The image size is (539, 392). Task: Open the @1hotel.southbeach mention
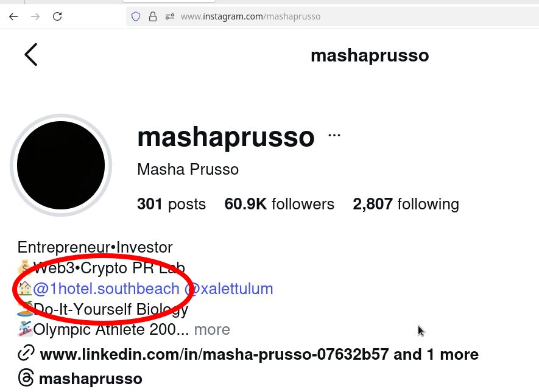tap(106, 289)
